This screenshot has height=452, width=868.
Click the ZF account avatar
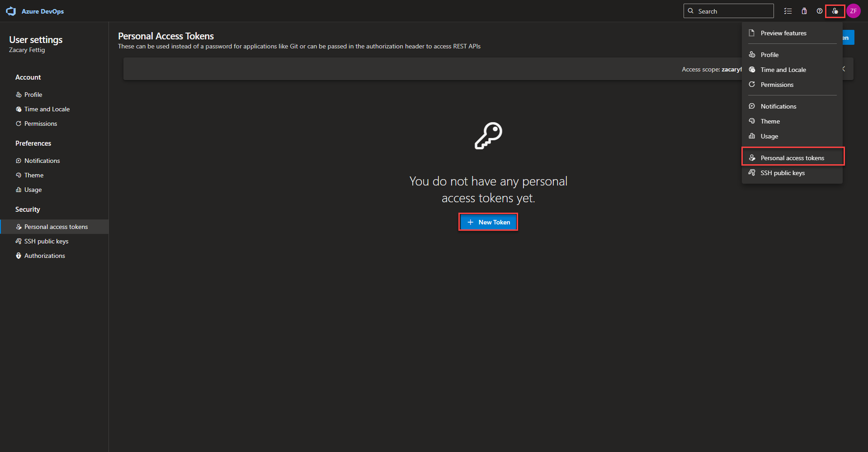pos(854,11)
